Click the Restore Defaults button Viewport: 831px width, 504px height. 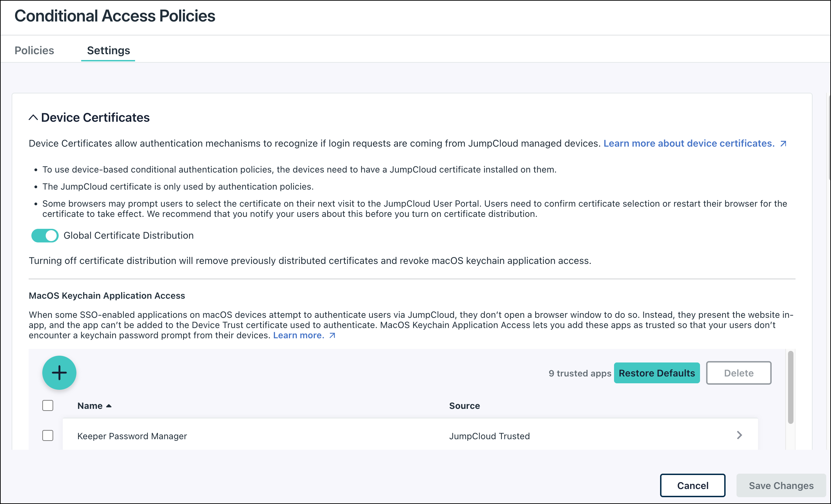pyautogui.click(x=657, y=373)
